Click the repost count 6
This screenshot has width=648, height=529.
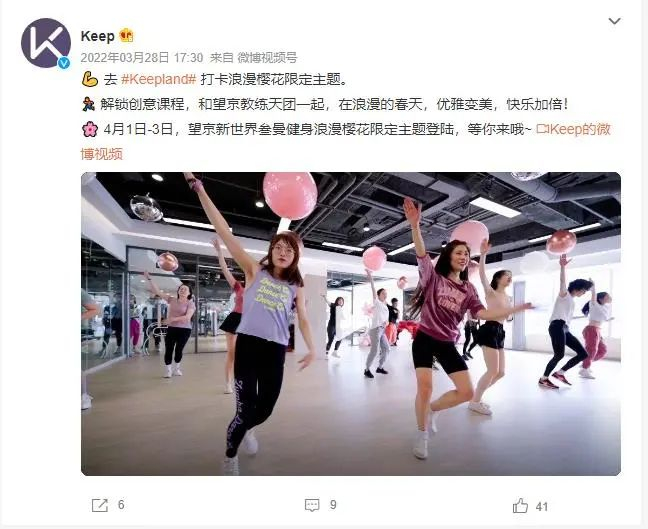[x=121, y=505]
